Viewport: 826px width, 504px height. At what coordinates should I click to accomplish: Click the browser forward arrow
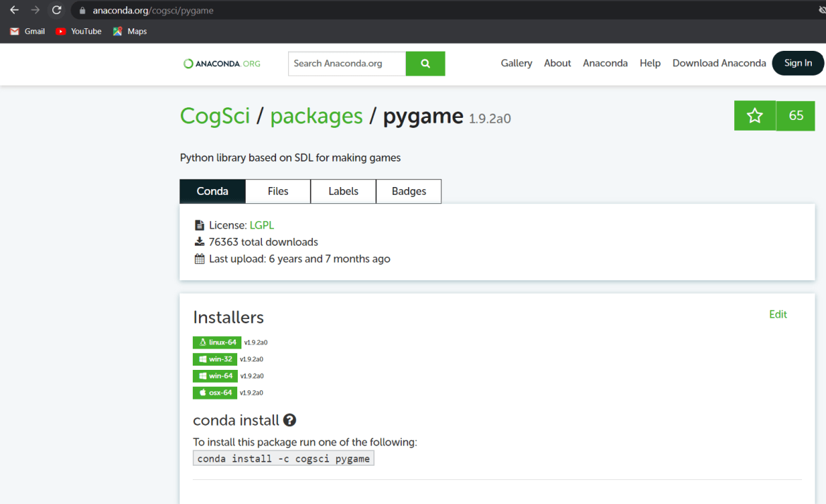[x=35, y=10]
